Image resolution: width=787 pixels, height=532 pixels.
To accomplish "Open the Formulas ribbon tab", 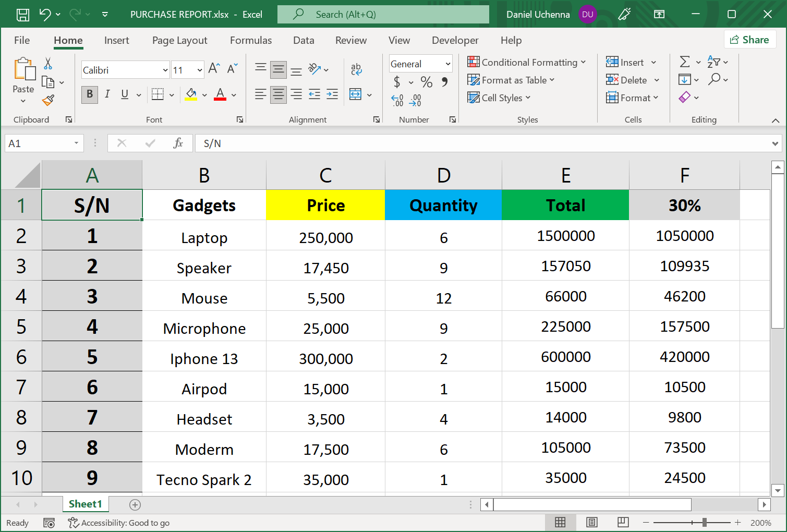I will (x=251, y=40).
